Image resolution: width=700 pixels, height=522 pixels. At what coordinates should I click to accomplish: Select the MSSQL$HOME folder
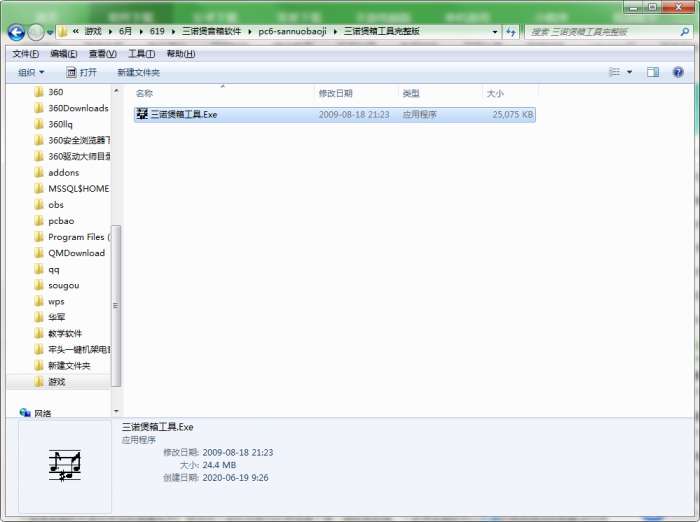point(72,188)
